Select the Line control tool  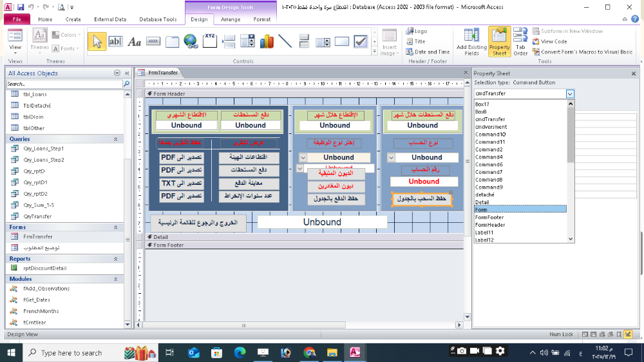tap(285, 42)
